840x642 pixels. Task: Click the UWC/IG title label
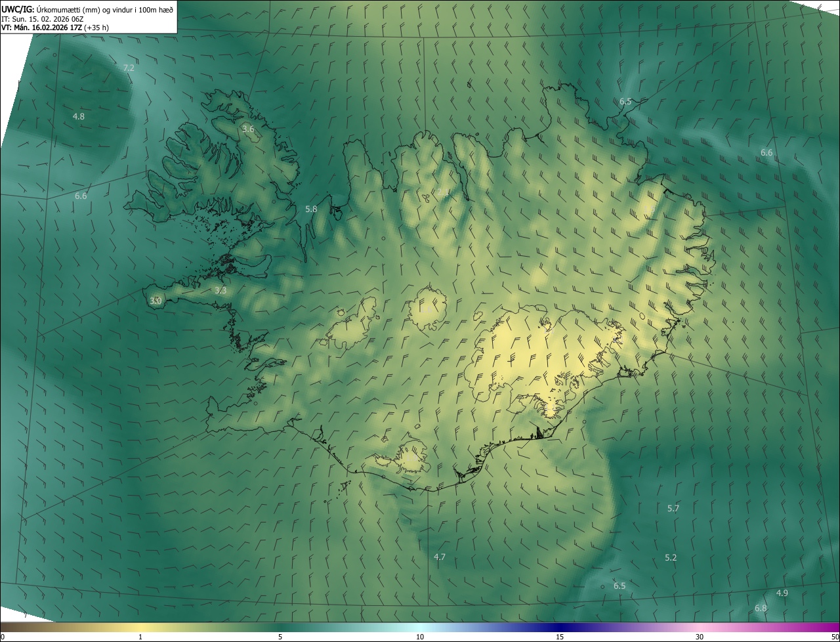(x=18, y=9)
